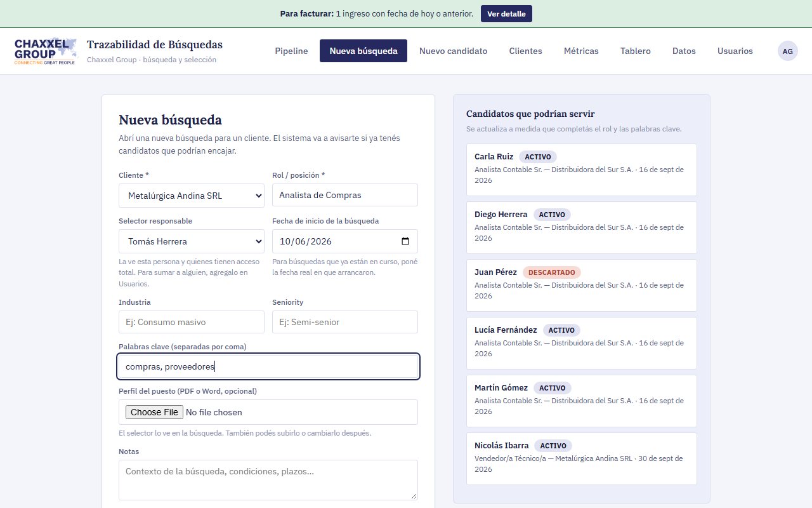Switch to the Clientes tab

(x=525, y=51)
